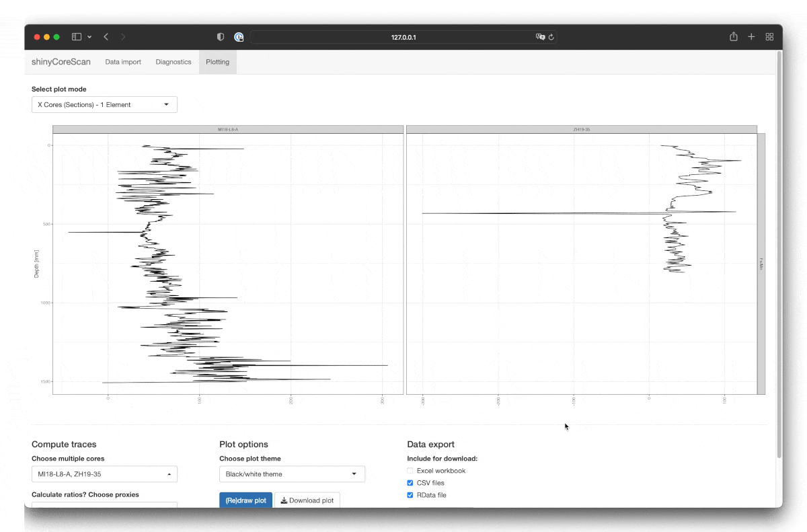This screenshot has height=532, width=807.
Task: Click the shinyCoreScan brand link
Action: pyautogui.click(x=61, y=62)
